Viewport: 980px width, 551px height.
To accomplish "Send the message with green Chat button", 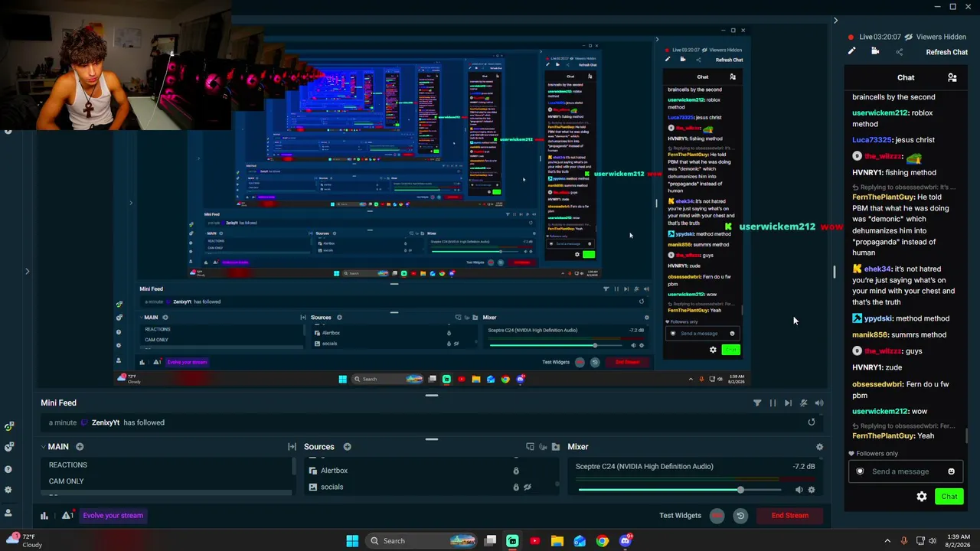I will coord(949,497).
